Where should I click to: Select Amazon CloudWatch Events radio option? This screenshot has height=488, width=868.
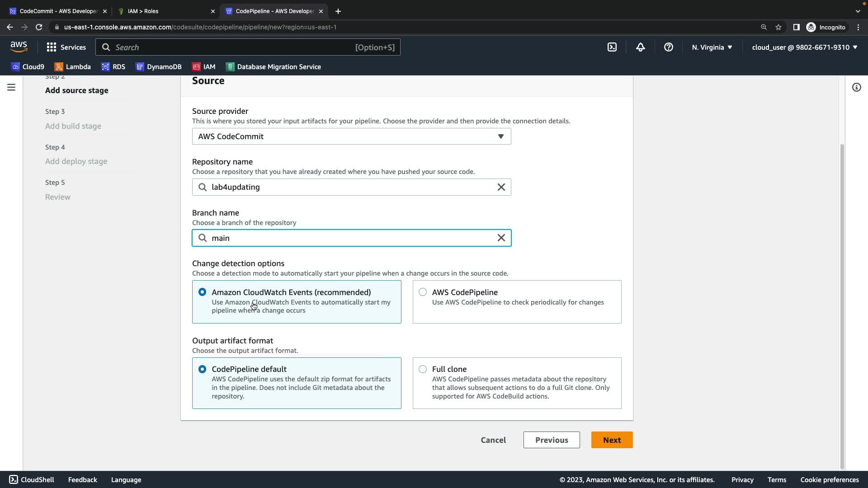202,292
